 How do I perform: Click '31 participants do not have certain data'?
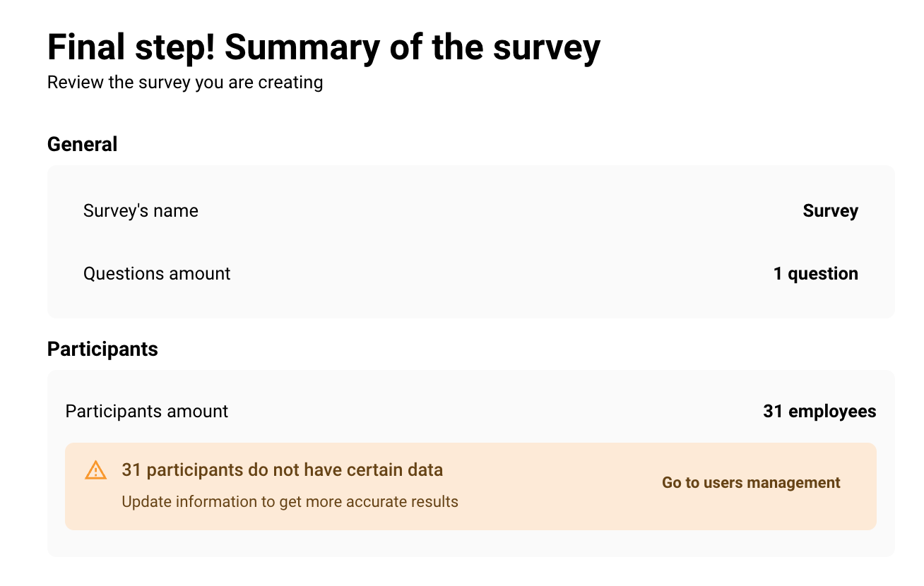coord(282,470)
